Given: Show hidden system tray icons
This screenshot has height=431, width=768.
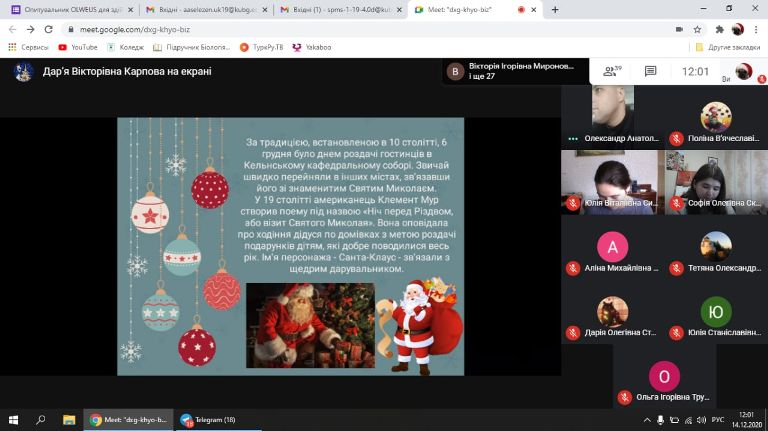Looking at the screenshot, I should point(647,420).
